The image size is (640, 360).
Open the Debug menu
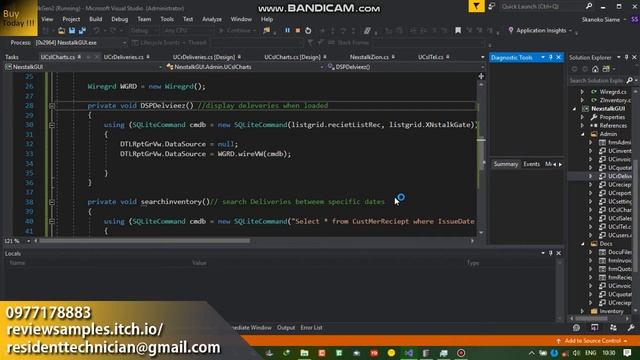120,19
